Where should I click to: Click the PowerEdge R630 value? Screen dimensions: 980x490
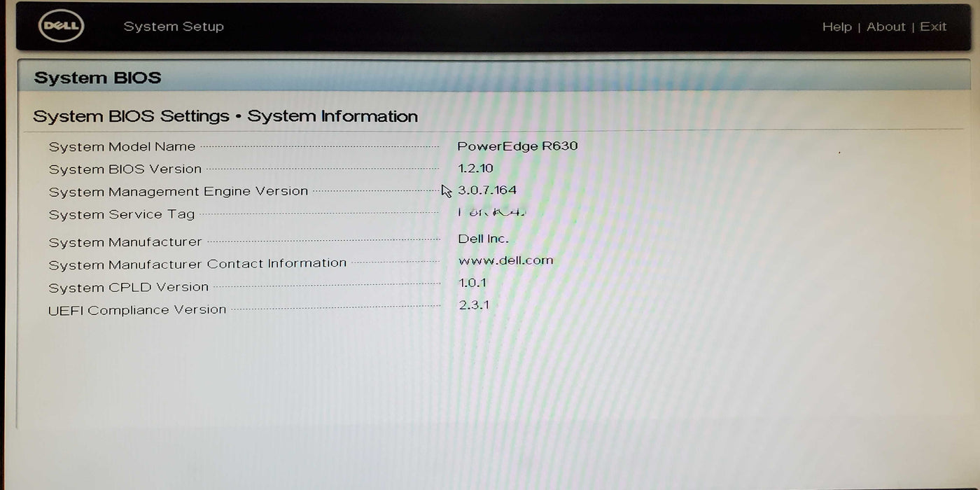click(517, 146)
